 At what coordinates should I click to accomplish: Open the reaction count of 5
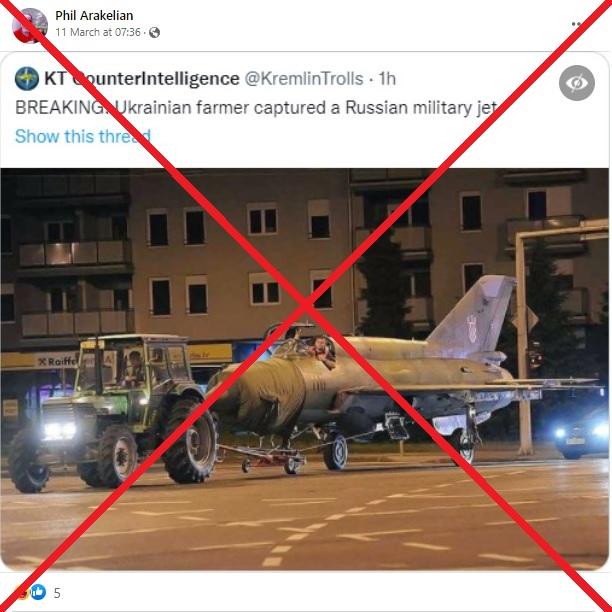[57, 593]
